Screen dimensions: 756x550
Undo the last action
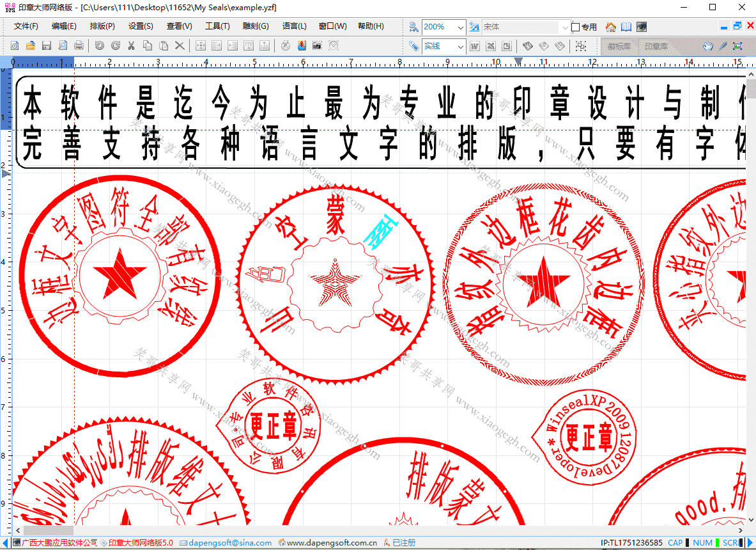99,46
